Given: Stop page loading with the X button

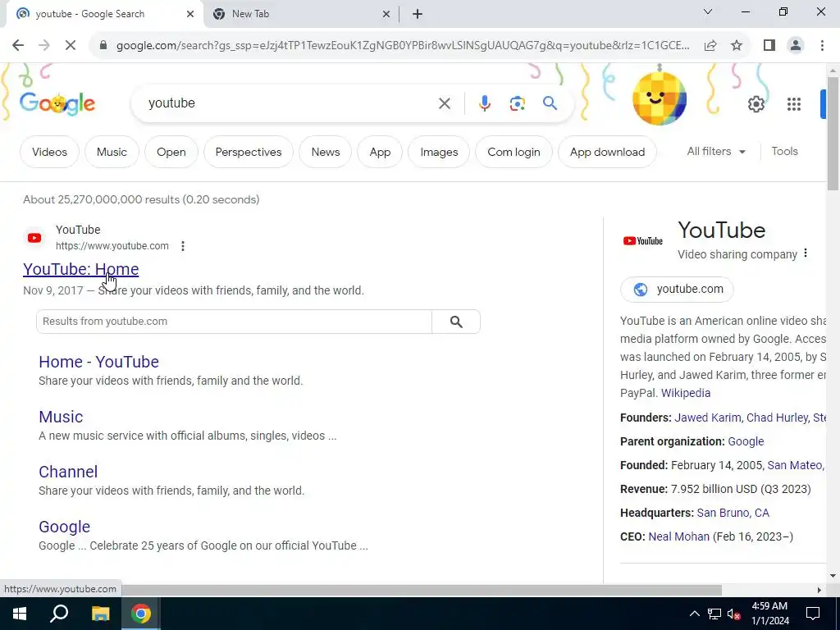Looking at the screenshot, I should click(71, 46).
